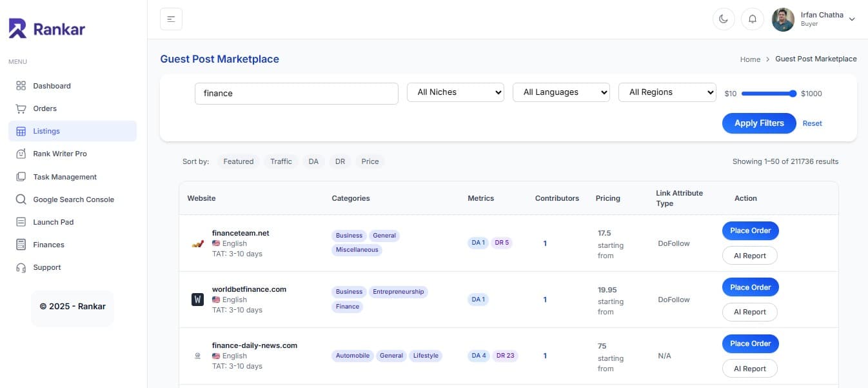The width and height of the screenshot is (868, 388).
Task: Collapse the sidebar with the hamburger toggle
Action: (171, 19)
